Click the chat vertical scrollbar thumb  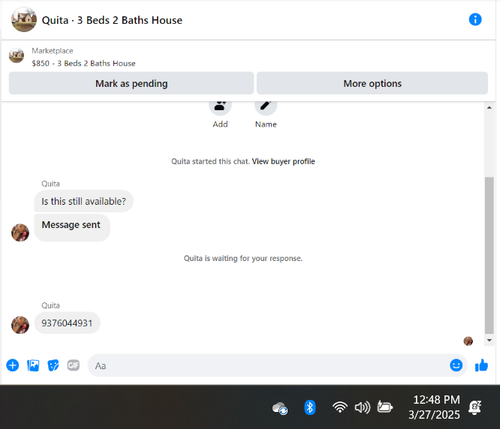click(x=489, y=255)
